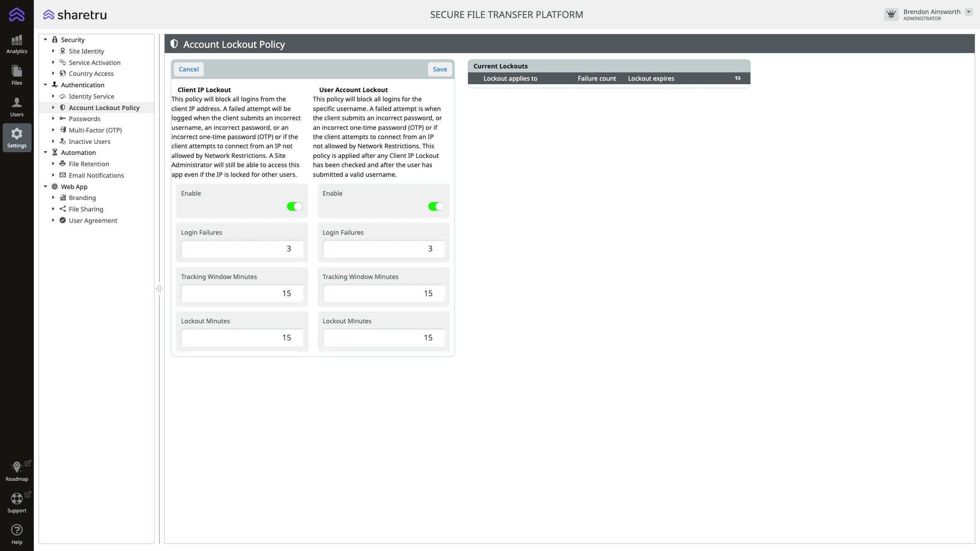Collapse the Security tree section

tap(45, 40)
